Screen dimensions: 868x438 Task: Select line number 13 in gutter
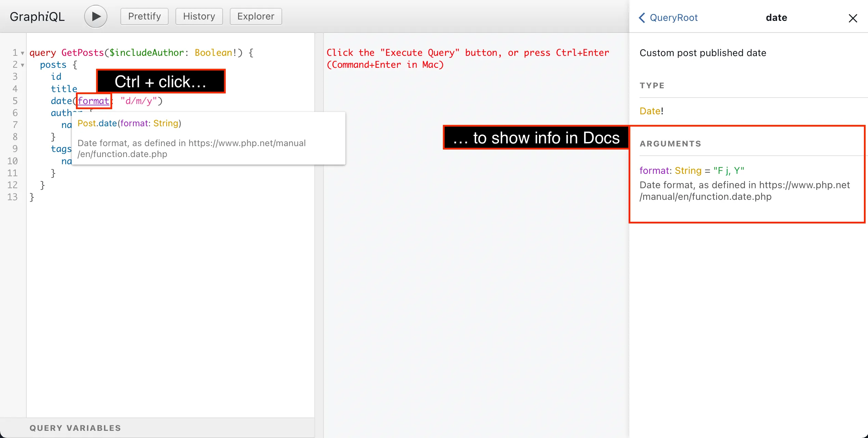click(13, 197)
